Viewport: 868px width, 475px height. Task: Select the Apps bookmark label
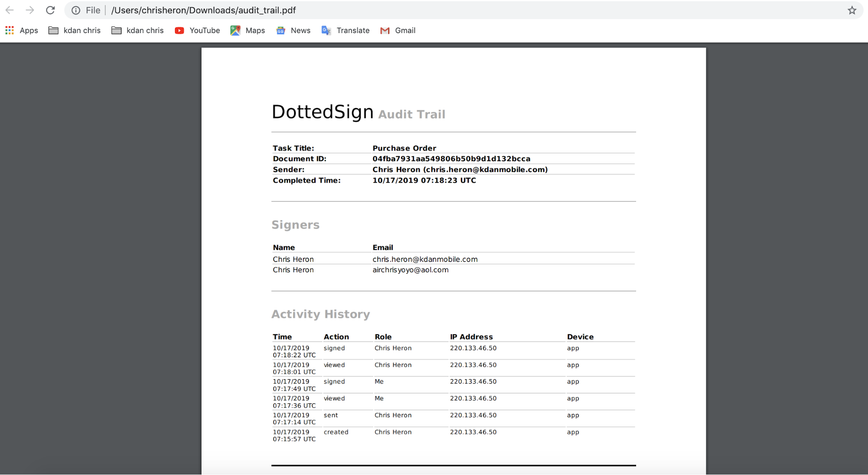tap(29, 30)
